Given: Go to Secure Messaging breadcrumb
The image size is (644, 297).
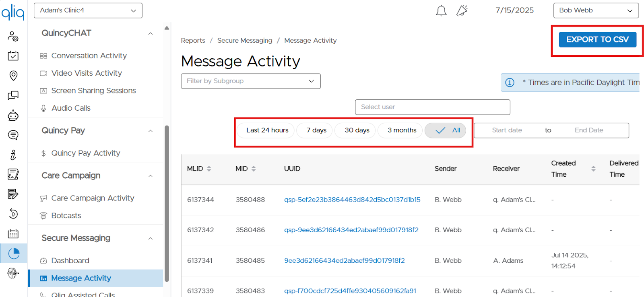Looking at the screenshot, I should [245, 40].
